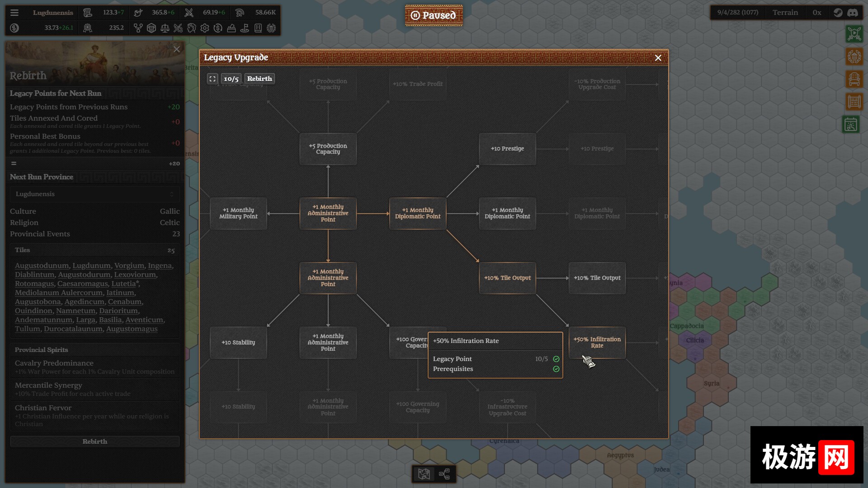Select the +10 Stability upgrade node
The image size is (868, 488).
coord(238,343)
